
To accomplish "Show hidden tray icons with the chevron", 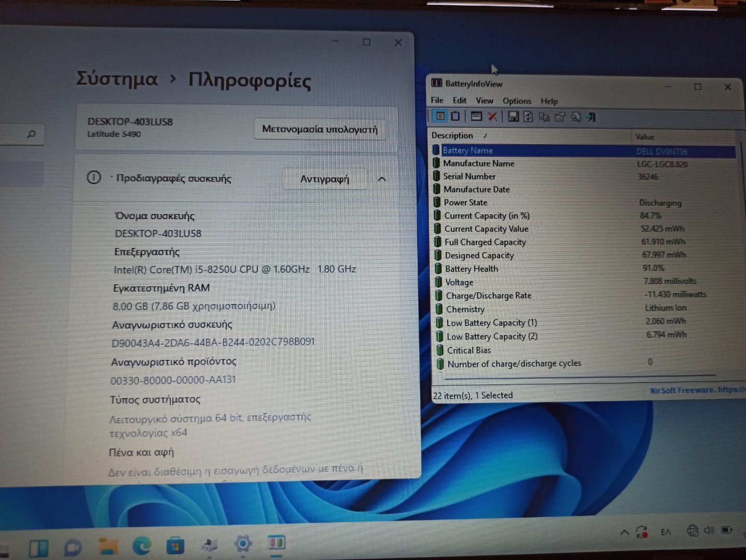I will [625, 533].
